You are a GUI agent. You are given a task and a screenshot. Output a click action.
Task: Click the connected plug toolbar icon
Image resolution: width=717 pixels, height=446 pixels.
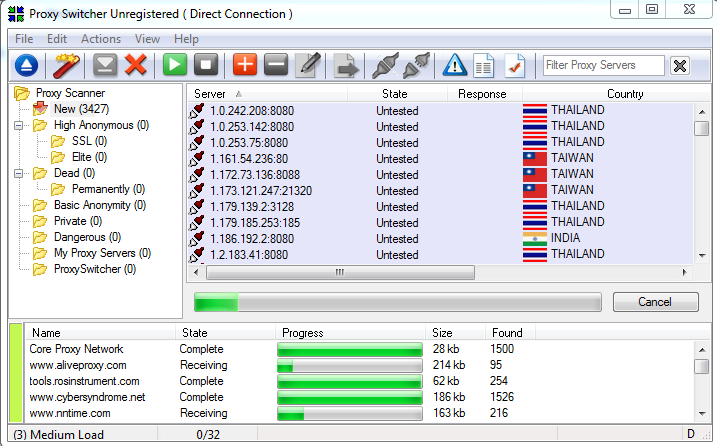pos(385,65)
